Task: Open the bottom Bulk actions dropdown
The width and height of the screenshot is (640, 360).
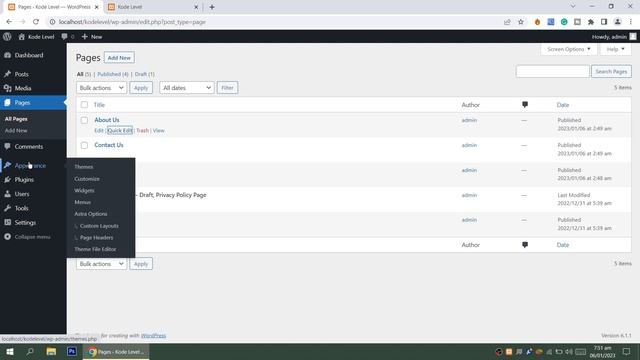Action: pos(101,264)
